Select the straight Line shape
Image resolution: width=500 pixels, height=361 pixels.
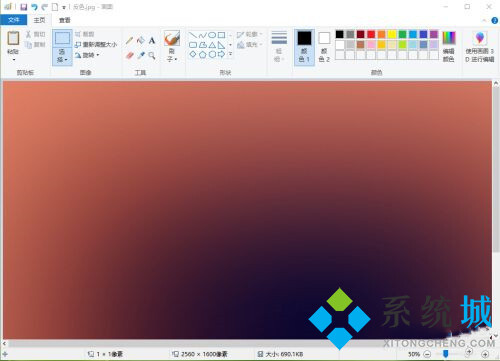coord(193,35)
